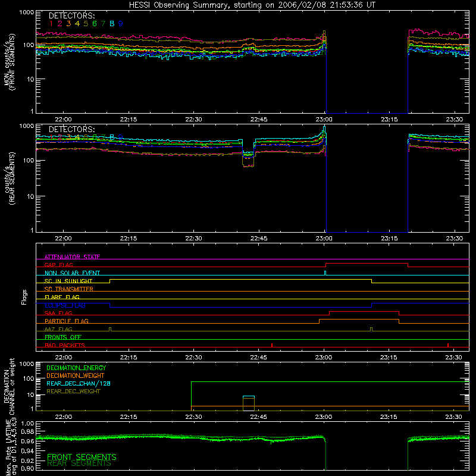Select blue detector number 9 in top legend
Viewport: 476px width, 476px height.
click(x=121, y=24)
